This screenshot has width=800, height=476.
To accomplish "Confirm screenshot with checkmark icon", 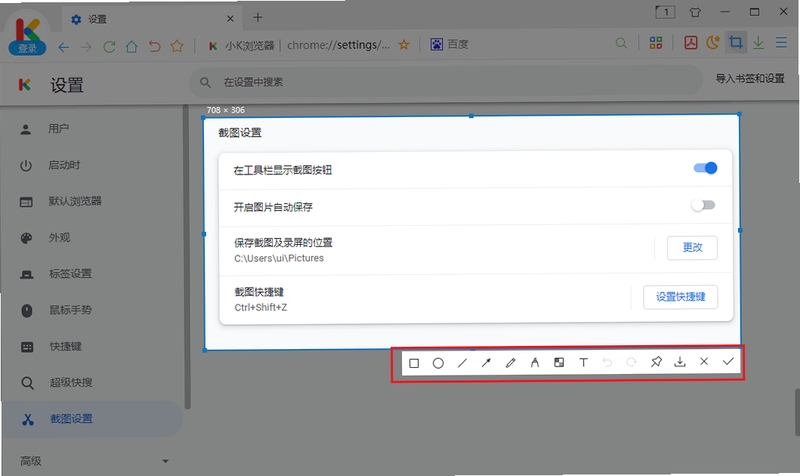I will point(728,361).
